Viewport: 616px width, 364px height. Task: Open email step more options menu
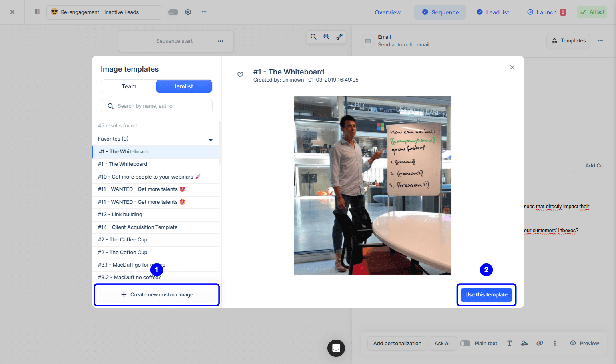pyautogui.click(x=600, y=41)
